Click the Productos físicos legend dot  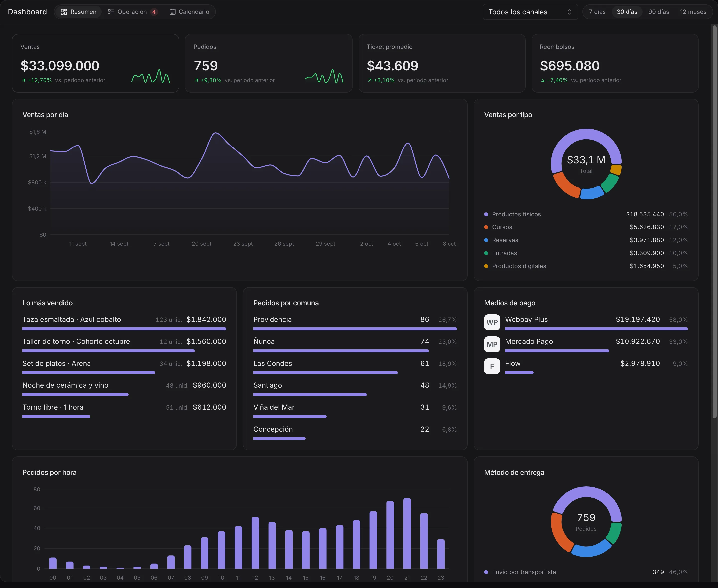[486, 214]
